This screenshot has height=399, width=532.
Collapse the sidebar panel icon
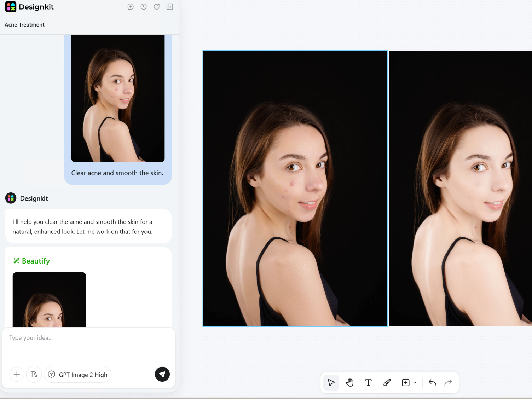[x=170, y=7]
